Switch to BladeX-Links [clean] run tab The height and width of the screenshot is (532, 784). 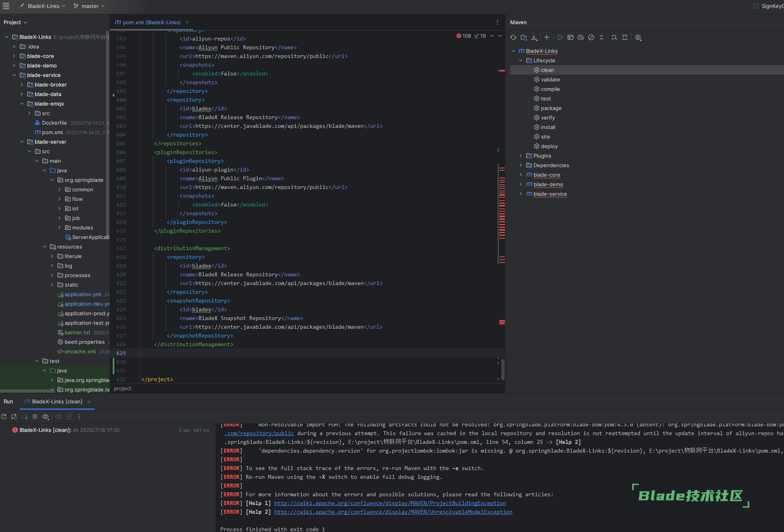point(57,401)
